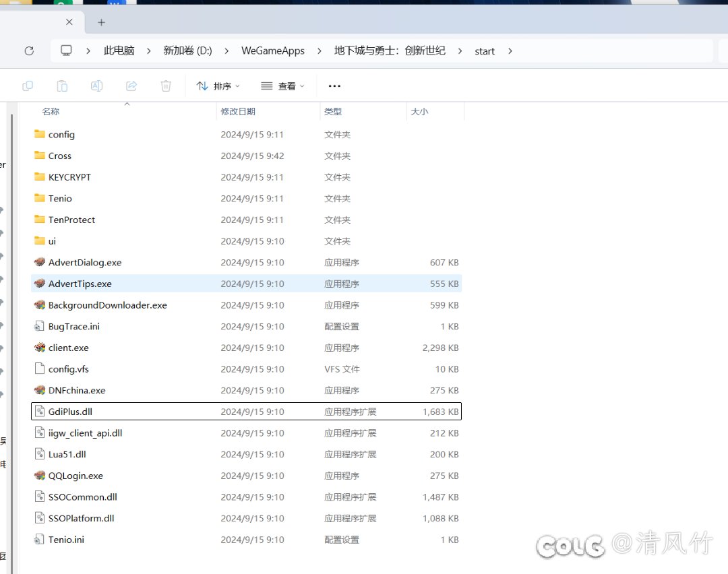Viewport: 728px width, 574px height.
Task: Close the current Explorer tab
Action: click(69, 22)
